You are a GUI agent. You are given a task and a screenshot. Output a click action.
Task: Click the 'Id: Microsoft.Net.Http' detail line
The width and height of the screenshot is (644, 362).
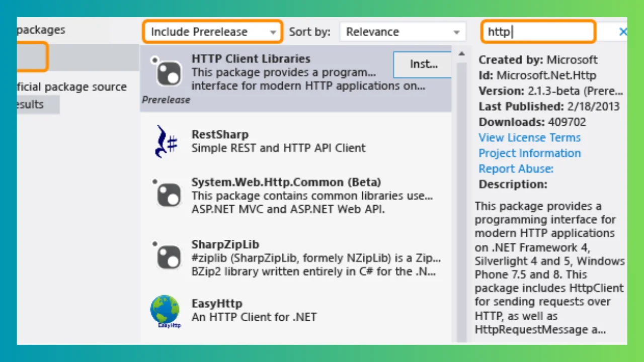pos(537,75)
